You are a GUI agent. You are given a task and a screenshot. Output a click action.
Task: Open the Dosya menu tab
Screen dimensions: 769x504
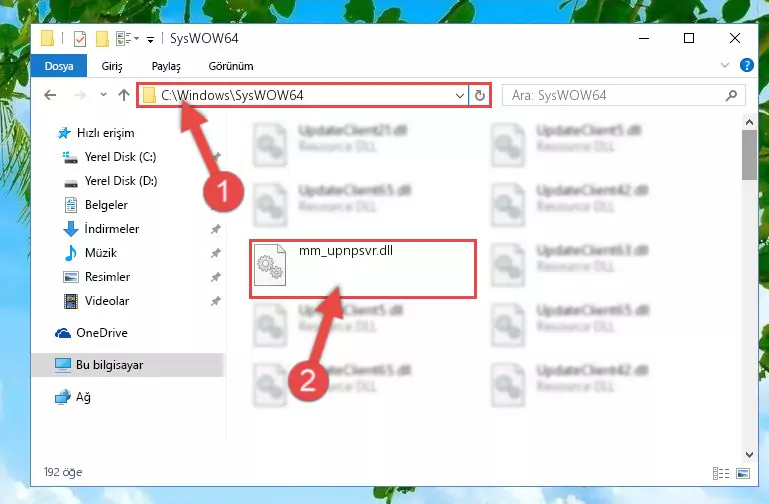point(59,66)
